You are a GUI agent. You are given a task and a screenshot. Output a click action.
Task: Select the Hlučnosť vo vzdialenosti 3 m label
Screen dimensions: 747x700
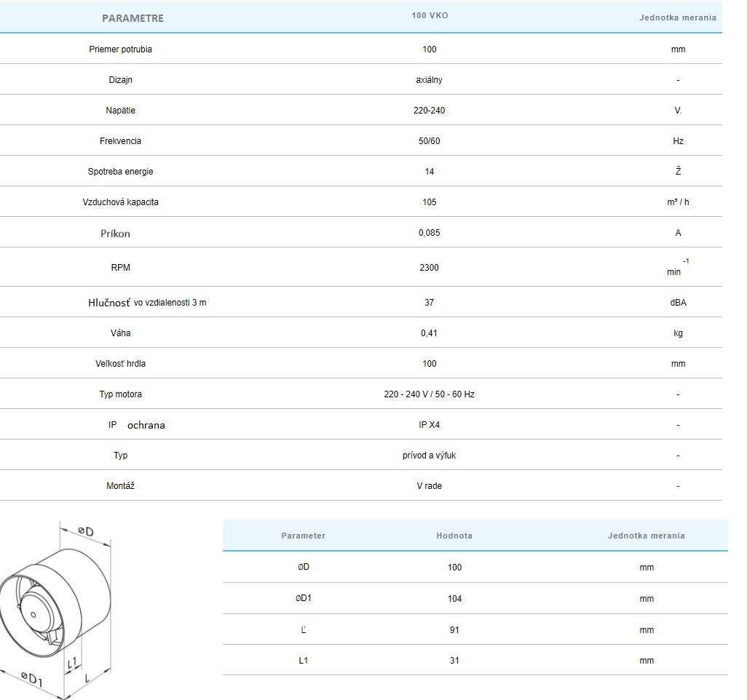click(x=147, y=303)
